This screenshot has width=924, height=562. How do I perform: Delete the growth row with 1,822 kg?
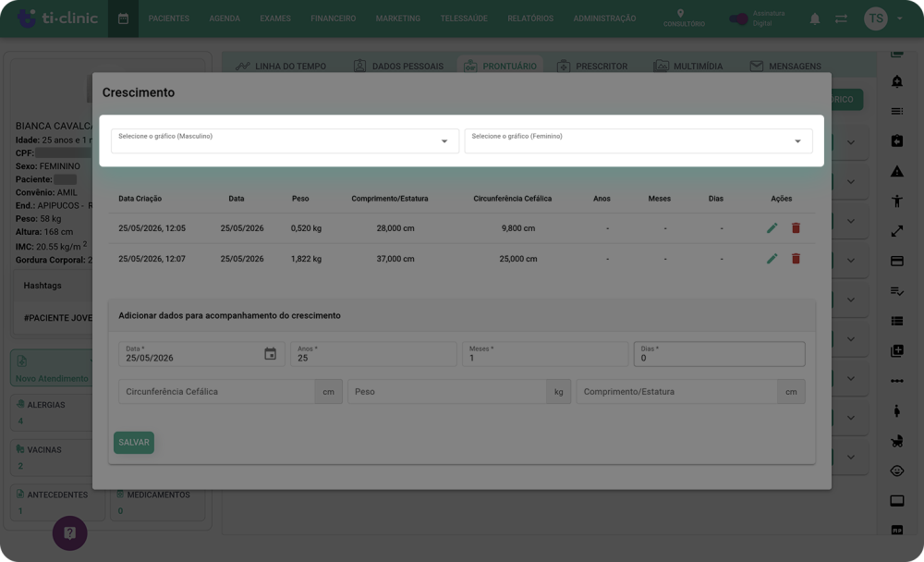click(796, 259)
